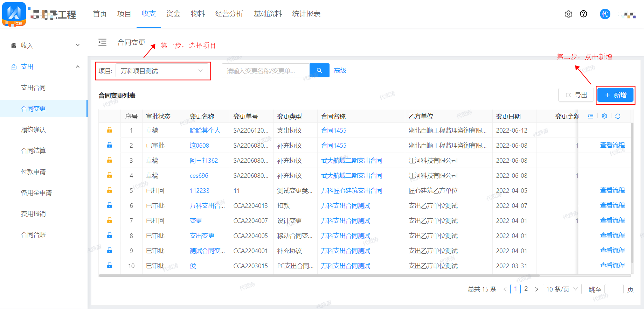The height and width of the screenshot is (309, 644).
Task: Open the help question mark icon
Action: pyautogui.click(x=583, y=14)
